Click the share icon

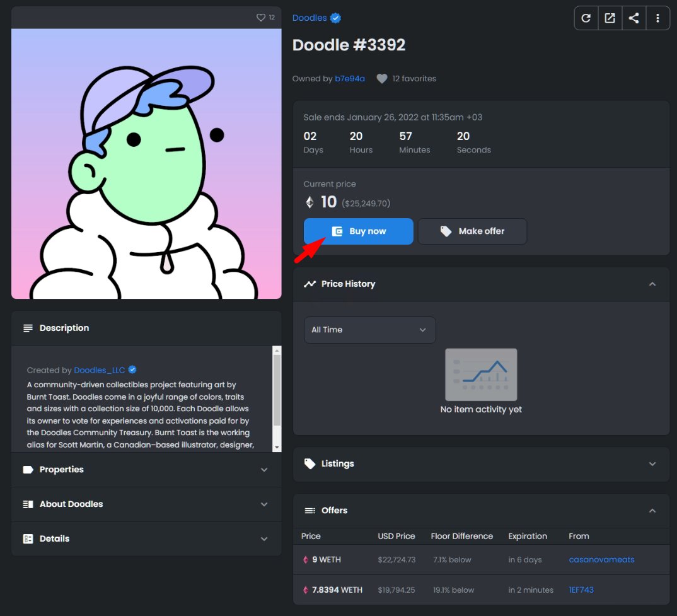pyautogui.click(x=634, y=18)
